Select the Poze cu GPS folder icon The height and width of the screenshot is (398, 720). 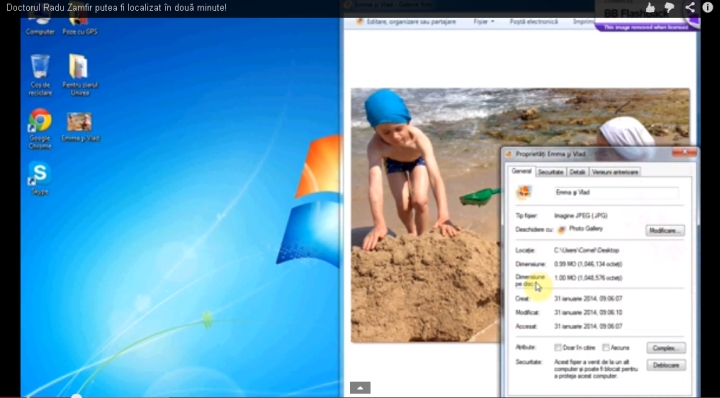(x=79, y=22)
